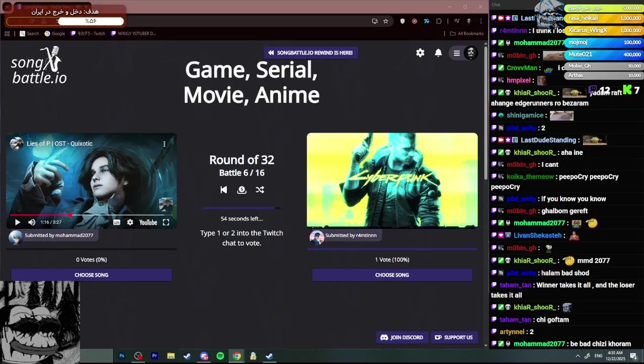Click the battle countdown timer bar
Screen dimensions: 644x364
(242, 208)
